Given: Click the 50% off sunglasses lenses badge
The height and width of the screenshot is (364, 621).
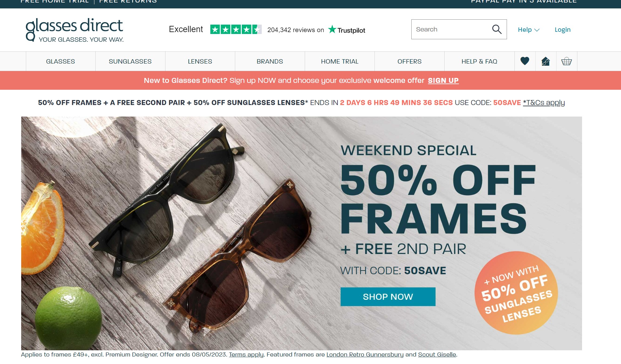Looking at the screenshot, I should [x=516, y=293].
